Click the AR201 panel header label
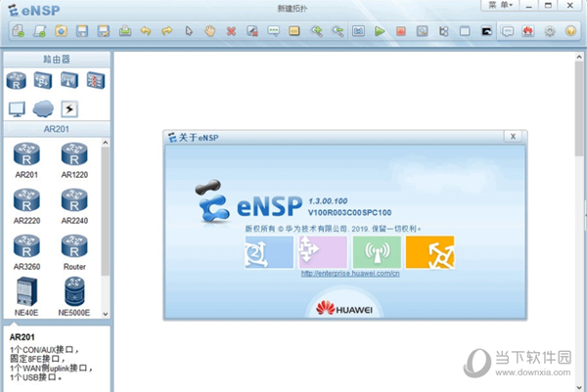Viewport: 587px width, 392px height. coord(57,129)
